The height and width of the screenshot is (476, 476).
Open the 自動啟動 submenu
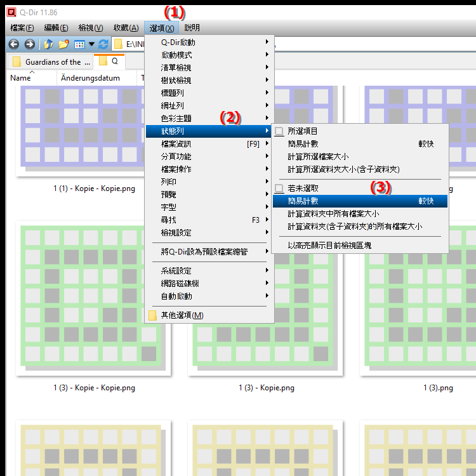pos(209,296)
